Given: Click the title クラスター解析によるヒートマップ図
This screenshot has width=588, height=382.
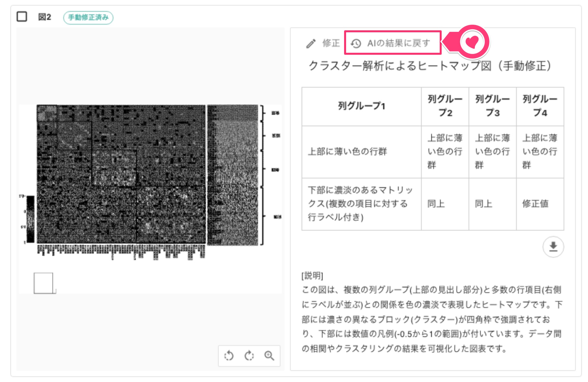Looking at the screenshot, I should 430,66.
